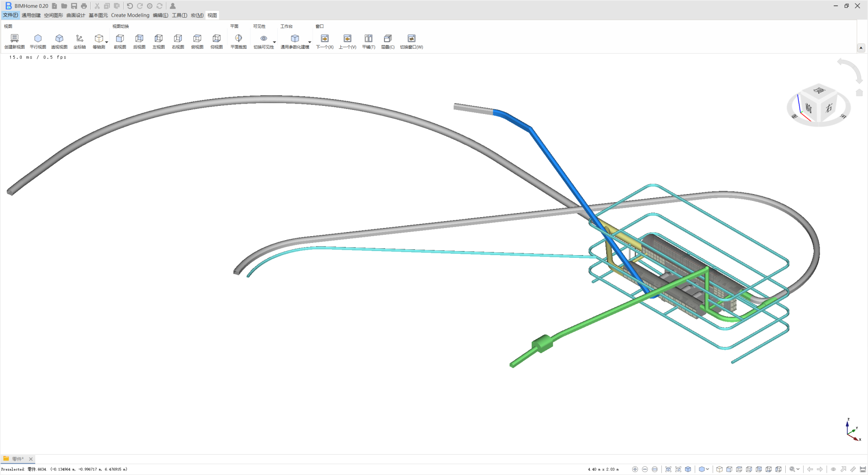Expand the 通用参数化建模 workbench dropdown arrow
Screen dimensions: 868x475
click(x=310, y=43)
